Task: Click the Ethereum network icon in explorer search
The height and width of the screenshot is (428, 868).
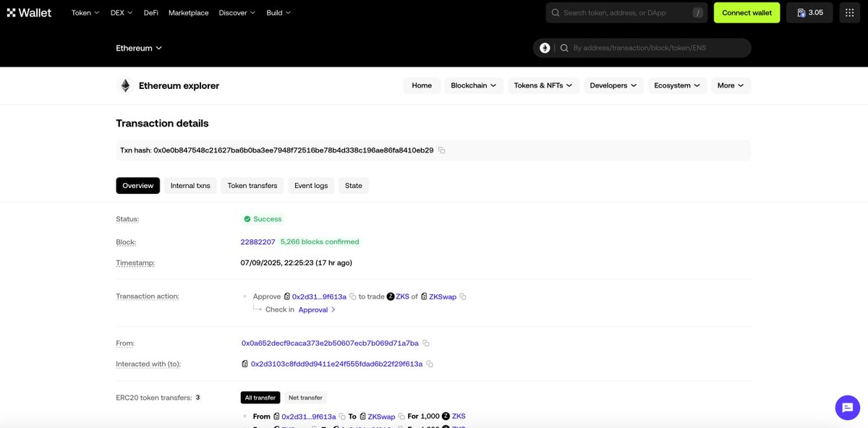Action: 545,48
